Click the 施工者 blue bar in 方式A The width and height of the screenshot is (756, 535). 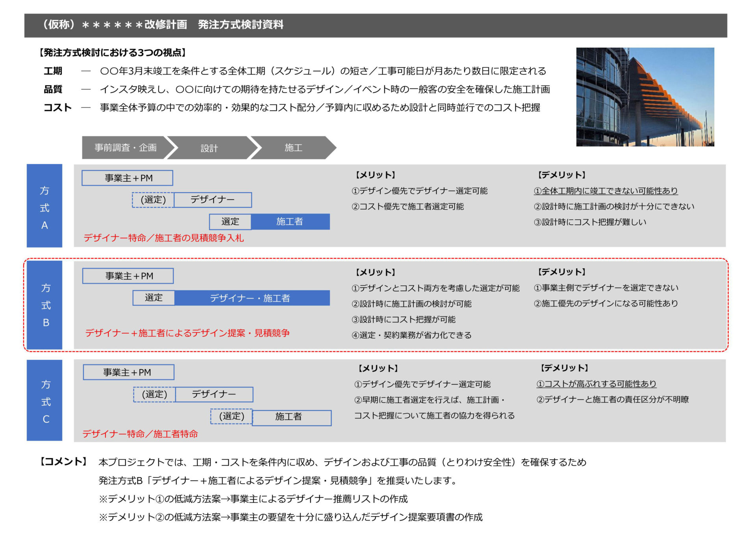click(290, 222)
